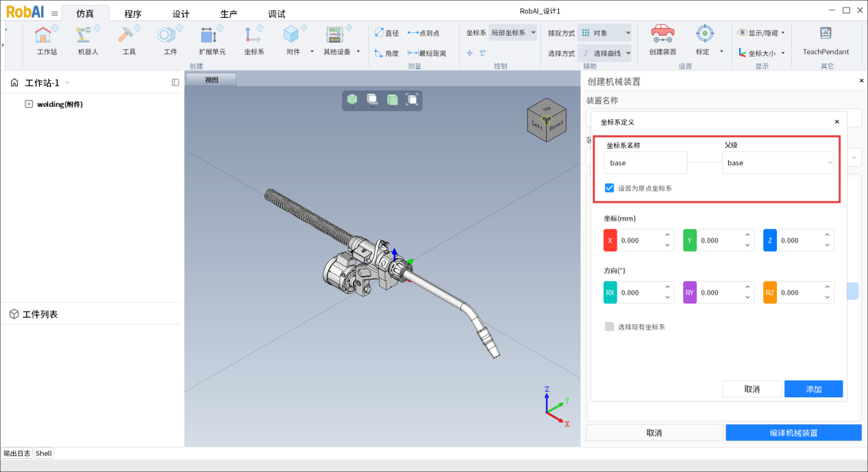868x472 pixels.
Task: Click the home icon next to 工作站-1
Action: pyautogui.click(x=14, y=83)
